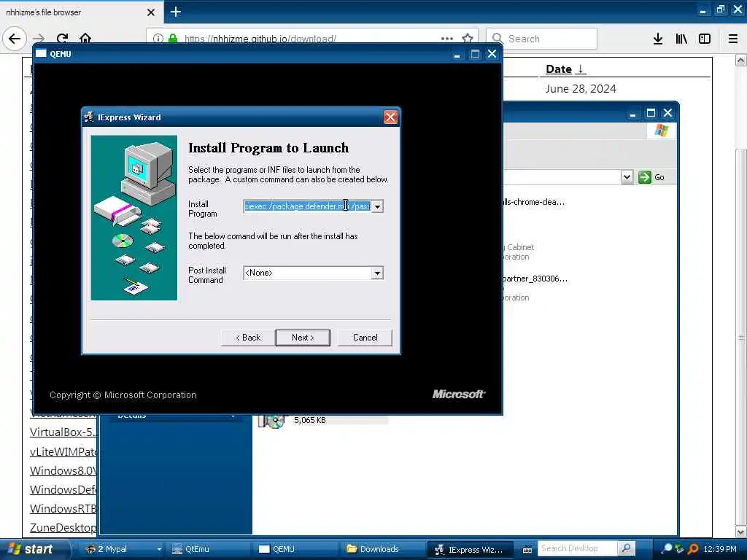Switch to QEMU taskbar button
Viewport: 747px width, 560px height.
(294, 549)
